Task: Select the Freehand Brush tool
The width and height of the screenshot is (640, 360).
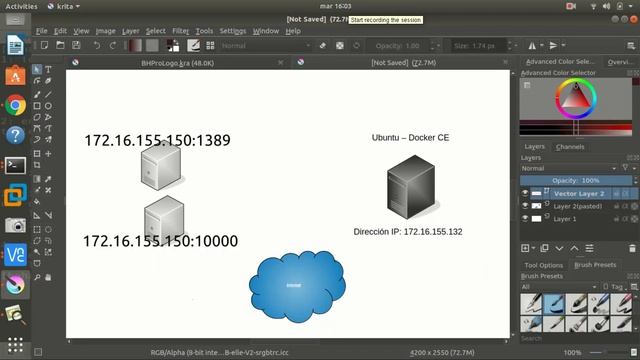Action: pyautogui.click(x=37, y=94)
